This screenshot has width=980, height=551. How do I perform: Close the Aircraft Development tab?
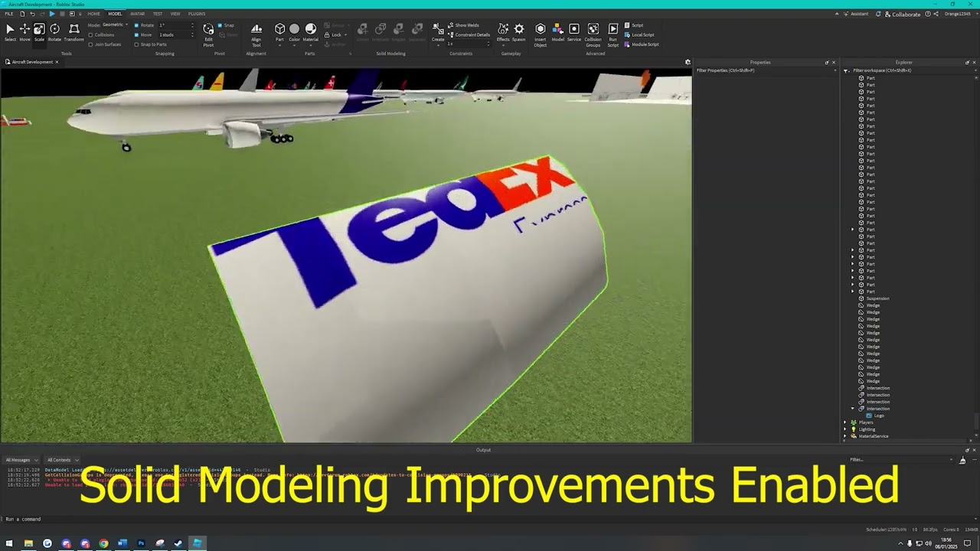pos(57,62)
